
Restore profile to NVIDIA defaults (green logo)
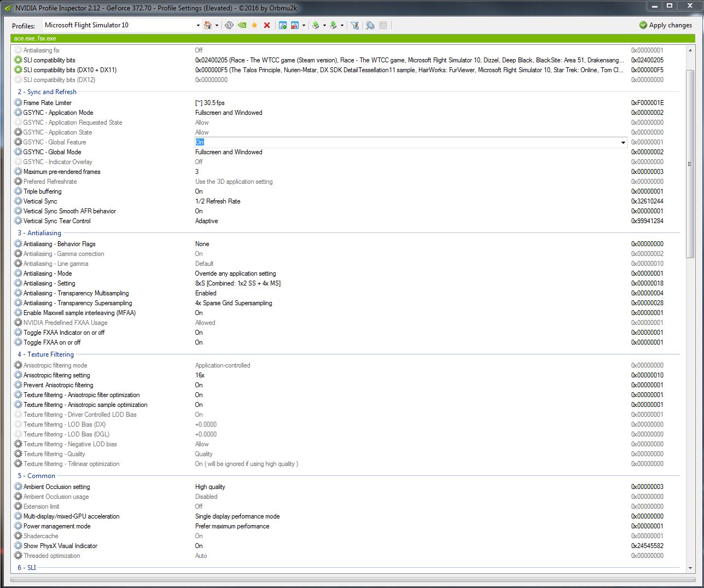coord(242,25)
